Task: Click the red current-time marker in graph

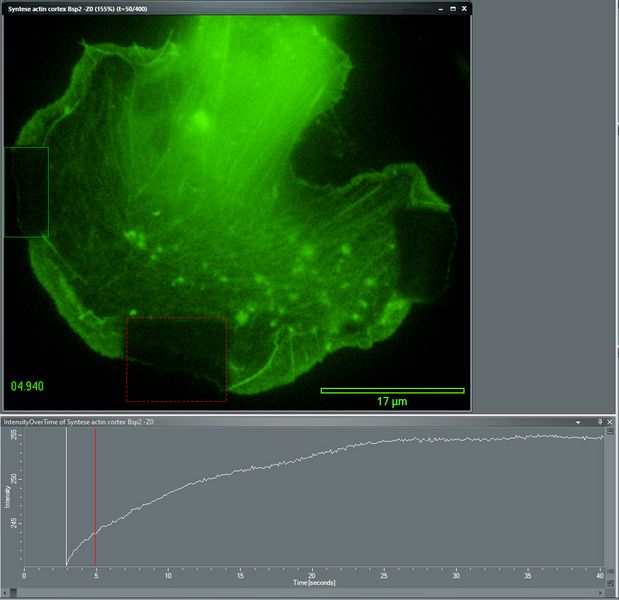Action: tap(95, 497)
